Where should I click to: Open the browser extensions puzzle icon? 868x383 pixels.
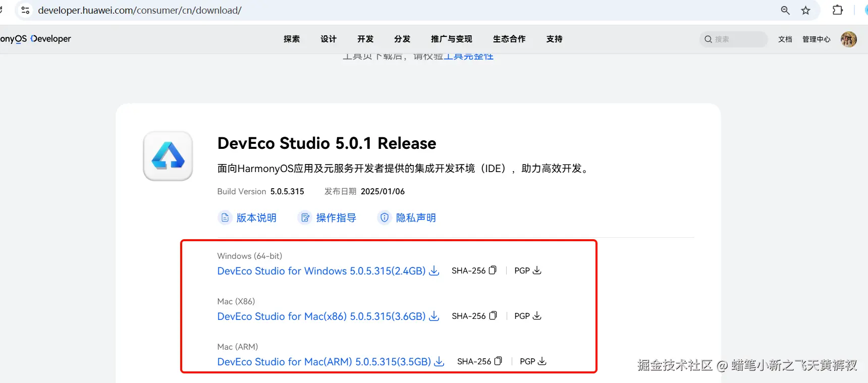(838, 10)
